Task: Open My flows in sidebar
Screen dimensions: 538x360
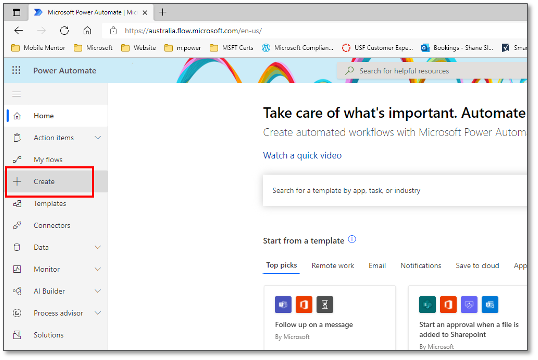Action: click(57, 160)
